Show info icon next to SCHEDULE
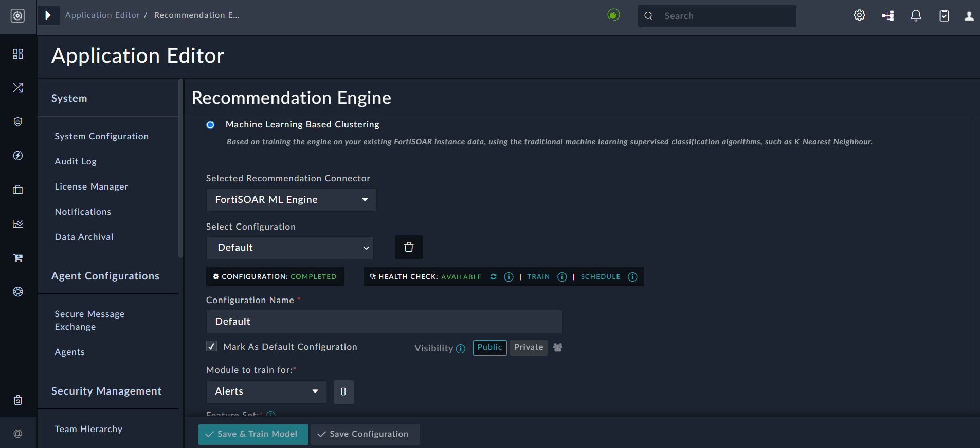This screenshot has height=448, width=980. pyautogui.click(x=632, y=277)
